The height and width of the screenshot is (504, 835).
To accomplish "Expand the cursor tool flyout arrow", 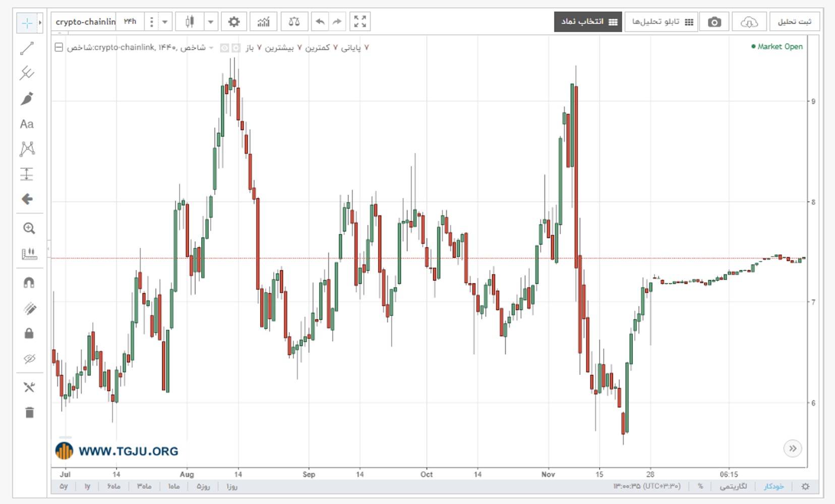I will coord(40,23).
